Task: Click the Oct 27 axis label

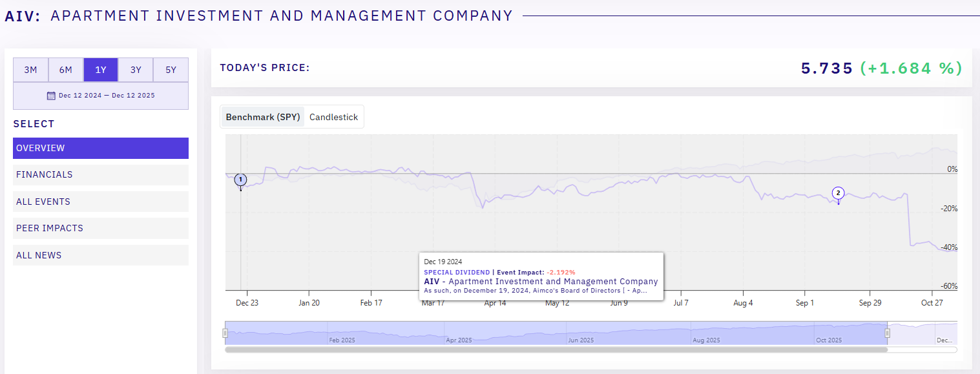Action: click(x=932, y=303)
